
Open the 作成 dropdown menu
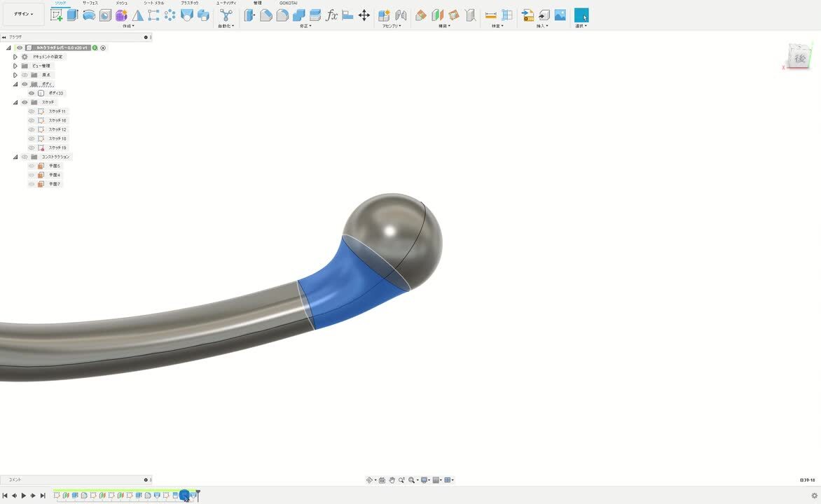(127, 26)
